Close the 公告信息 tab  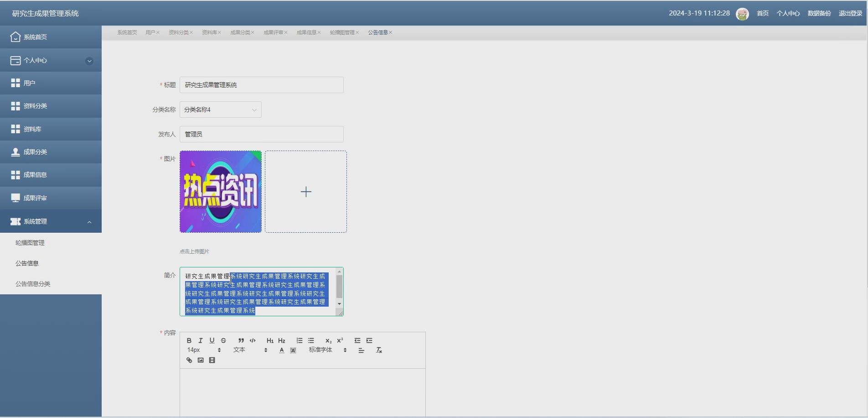(x=390, y=32)
